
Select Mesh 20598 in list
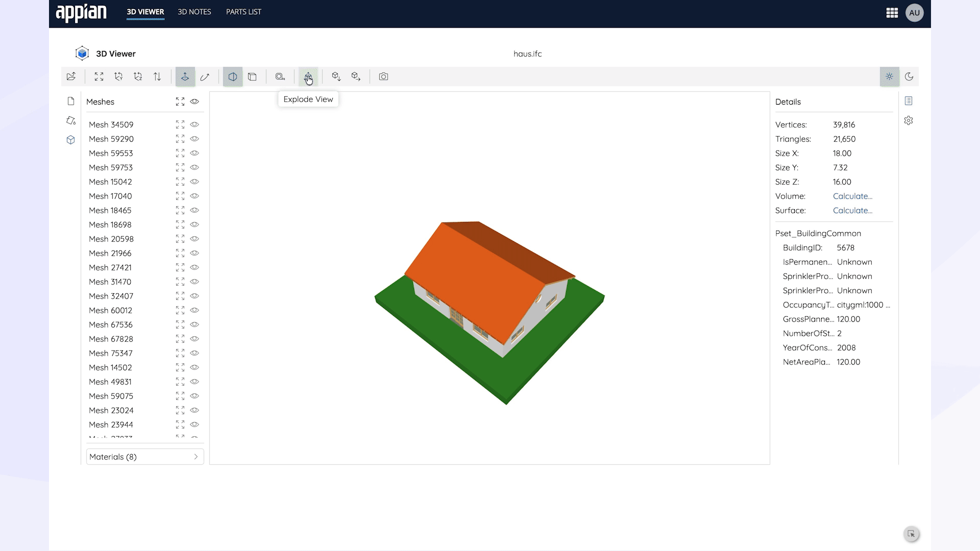tap(111, 239)
